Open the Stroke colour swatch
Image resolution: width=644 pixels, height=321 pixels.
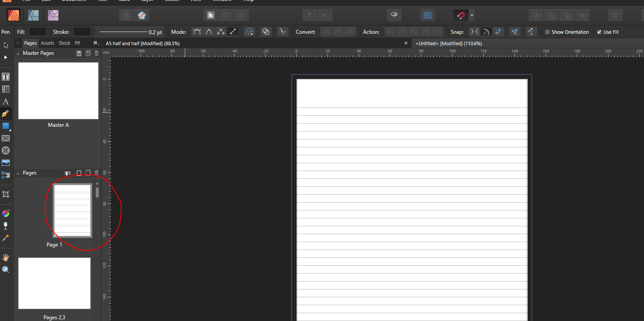[x=82, y=32]
